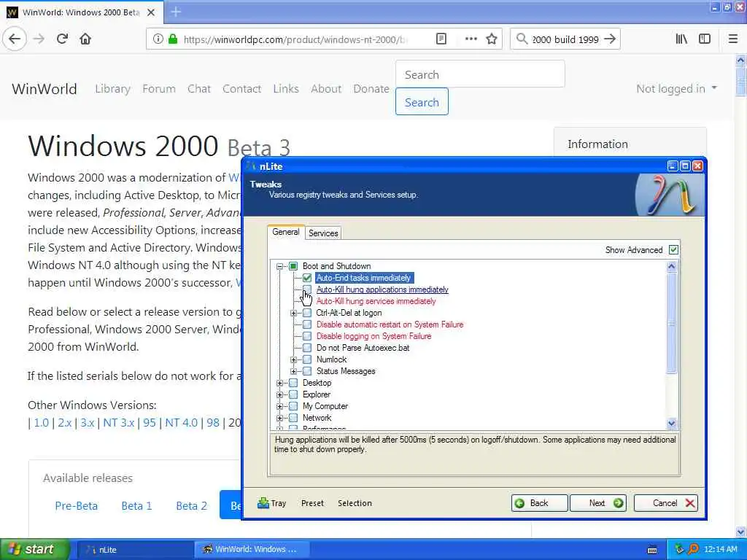Click the WinWorld Search button
747x560 pixels.
point(422,102)
